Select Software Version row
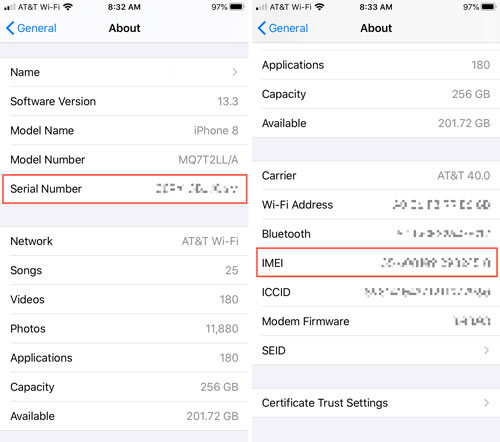This screenshot has width=500, height=442. click(x=124, y=101)
